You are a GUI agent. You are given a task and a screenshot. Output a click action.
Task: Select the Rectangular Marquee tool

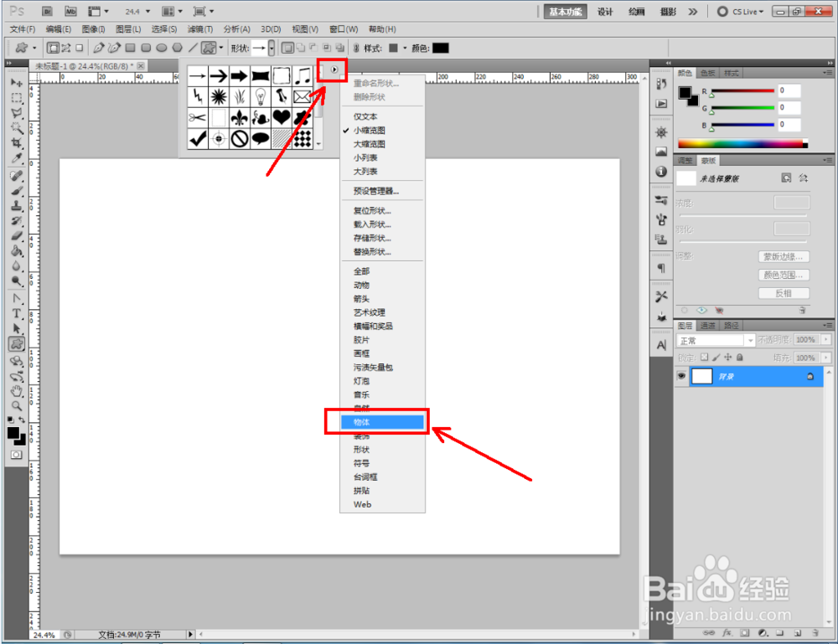point(17,98)
